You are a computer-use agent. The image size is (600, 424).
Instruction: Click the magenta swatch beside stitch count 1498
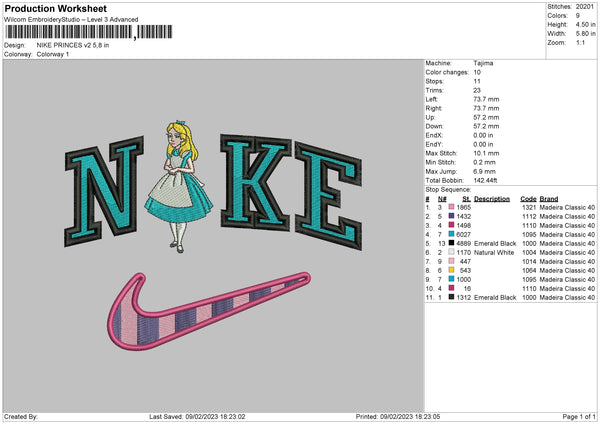click(x=452, y=225)
